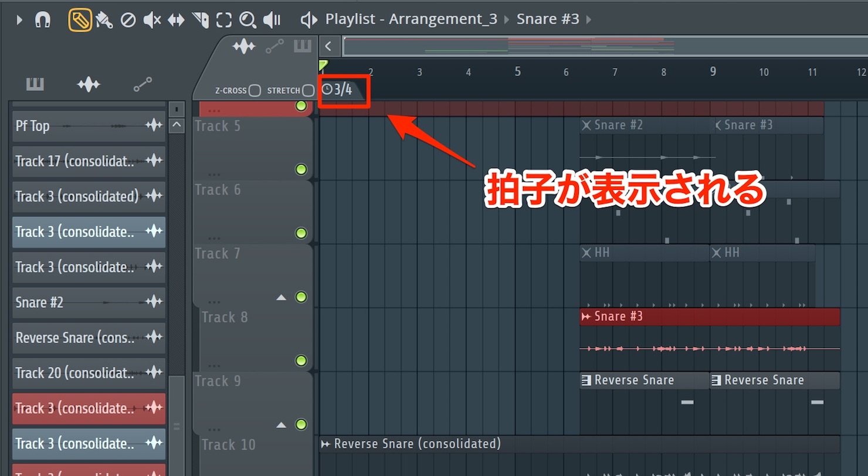Select the Track 8 header label
The height and width of the screenshot is (476, 868).
[x=225, y=317]
